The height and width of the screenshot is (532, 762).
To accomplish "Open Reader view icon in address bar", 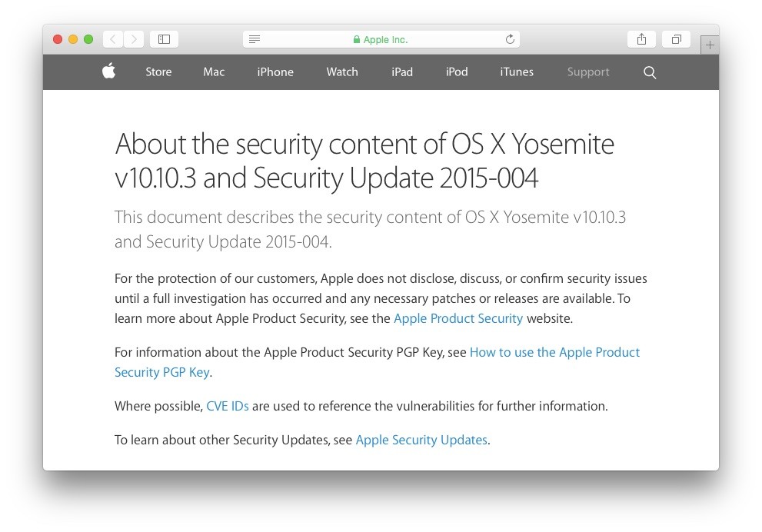I will [255, 39].
